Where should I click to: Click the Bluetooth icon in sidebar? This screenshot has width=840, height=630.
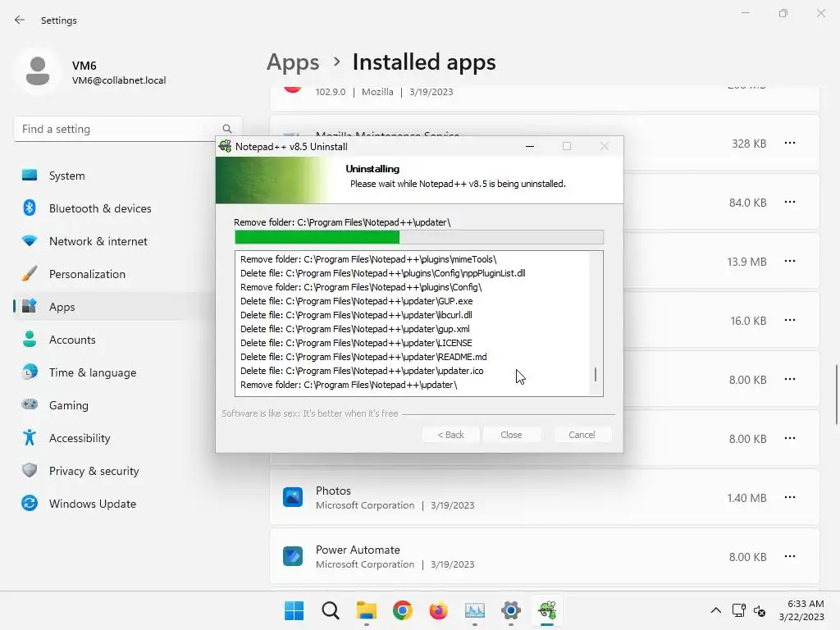[x=30, y=208]
